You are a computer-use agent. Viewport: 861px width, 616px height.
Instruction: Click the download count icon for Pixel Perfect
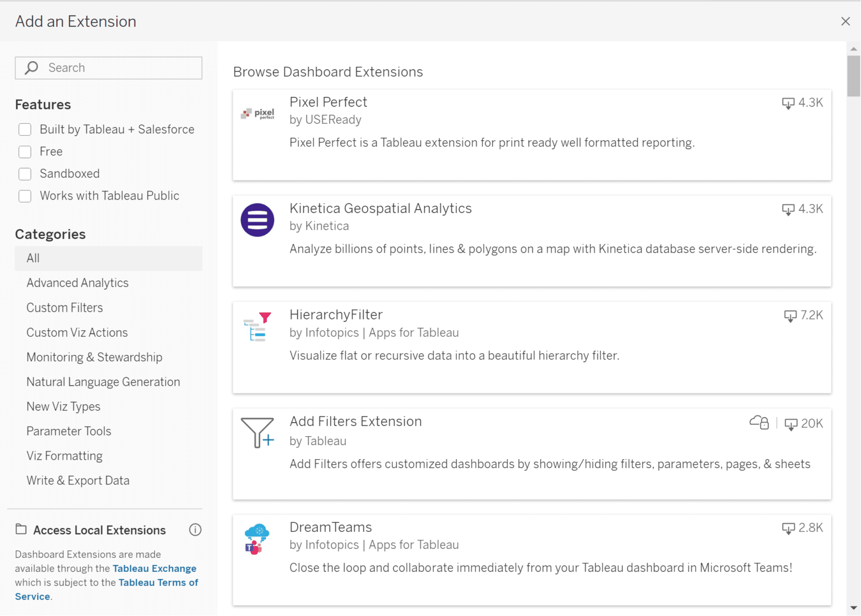789,103
